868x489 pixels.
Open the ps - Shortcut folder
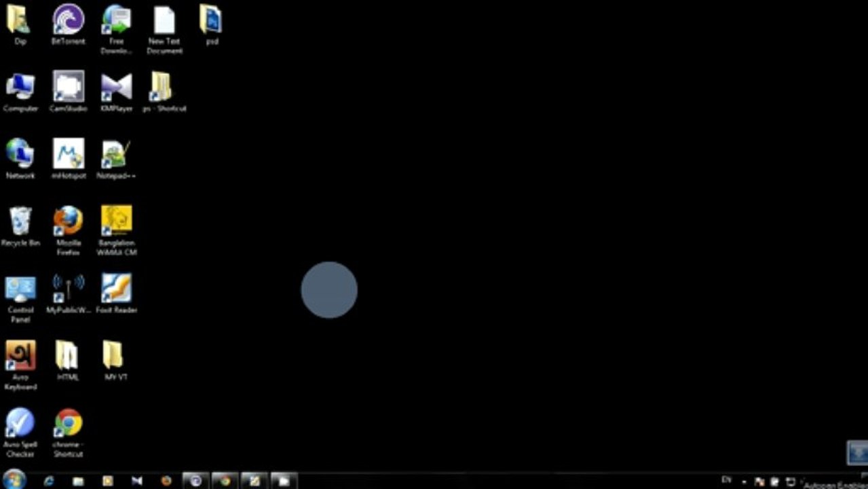tap(164, 92)
